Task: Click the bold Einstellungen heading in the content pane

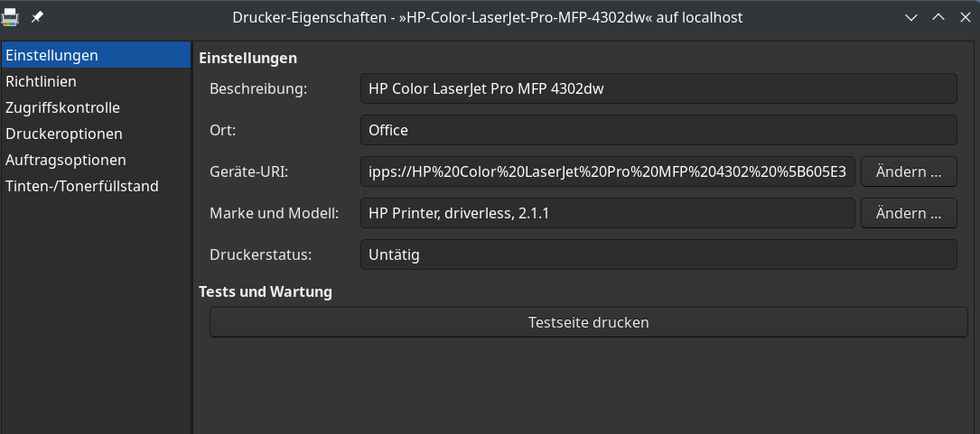Action: (x=247, y=59)
